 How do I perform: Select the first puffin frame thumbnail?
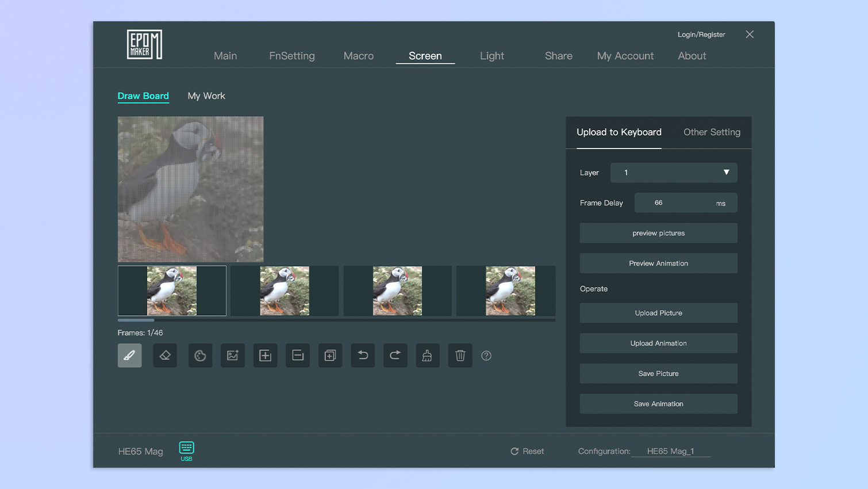(x=172, y=291)
